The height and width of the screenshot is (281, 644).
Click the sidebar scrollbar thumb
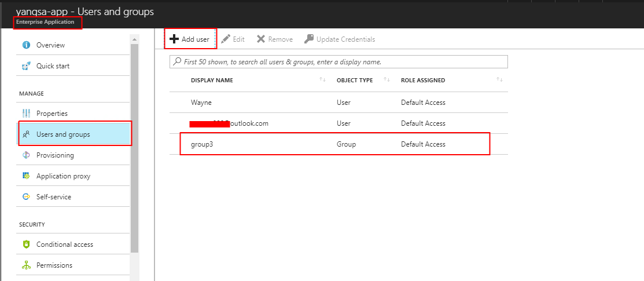(x=134, y=148)
